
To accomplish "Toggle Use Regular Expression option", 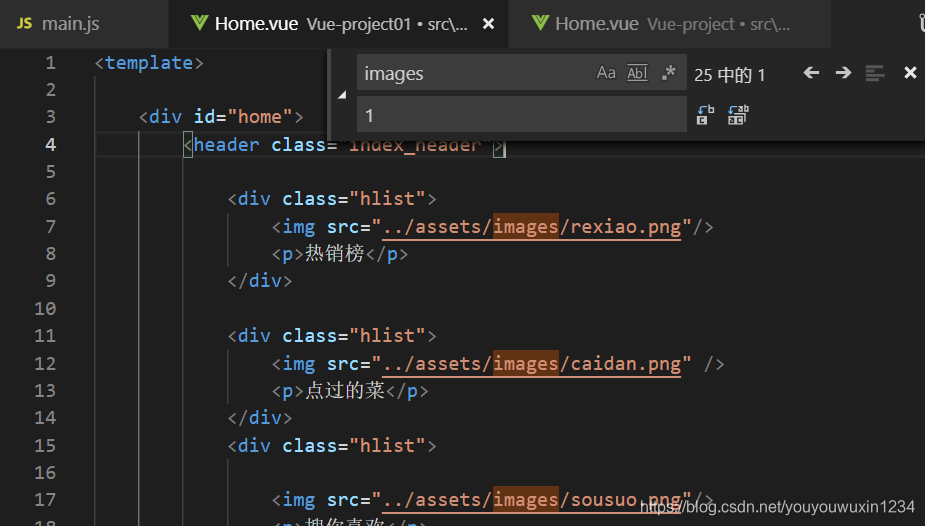I will coord(668,73).
